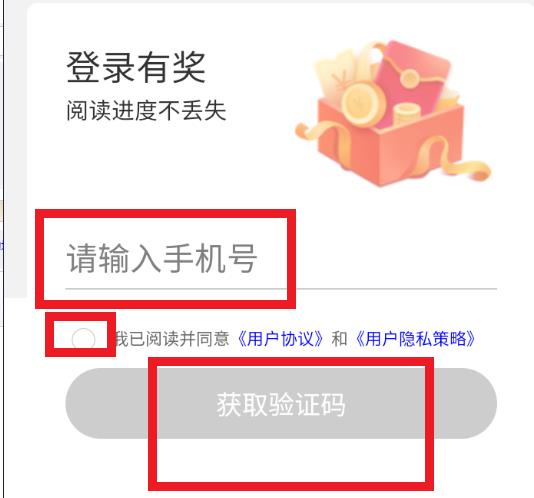Click the underline below the phone field
This screenshot has height=498, width=534.
coord(281,289)
